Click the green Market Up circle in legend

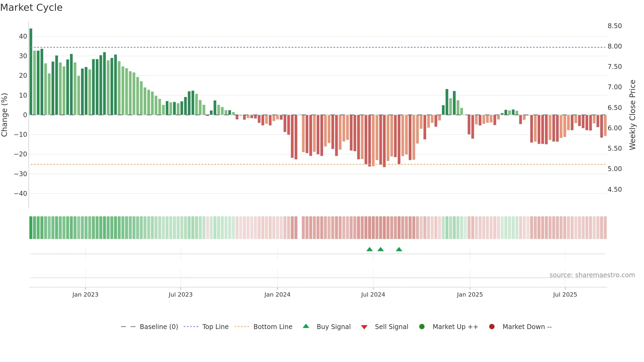(x=422, y=327)
